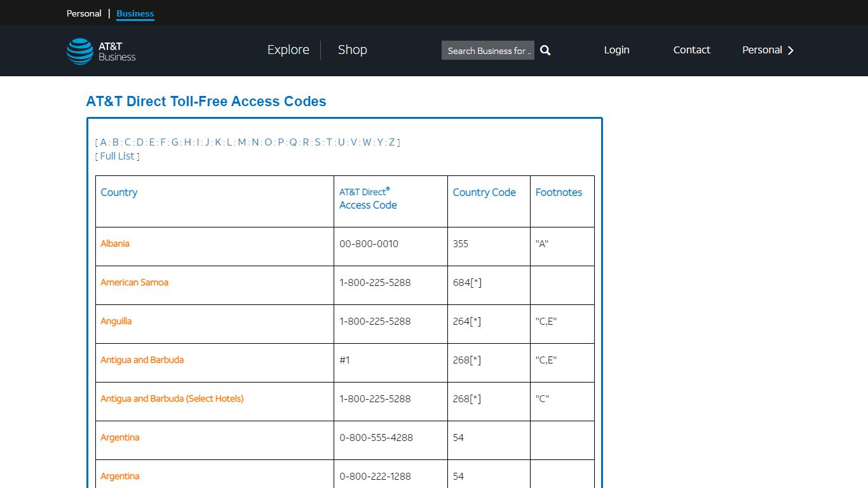Jump to countries starting with B
The image size is (868, 488).
115,142
